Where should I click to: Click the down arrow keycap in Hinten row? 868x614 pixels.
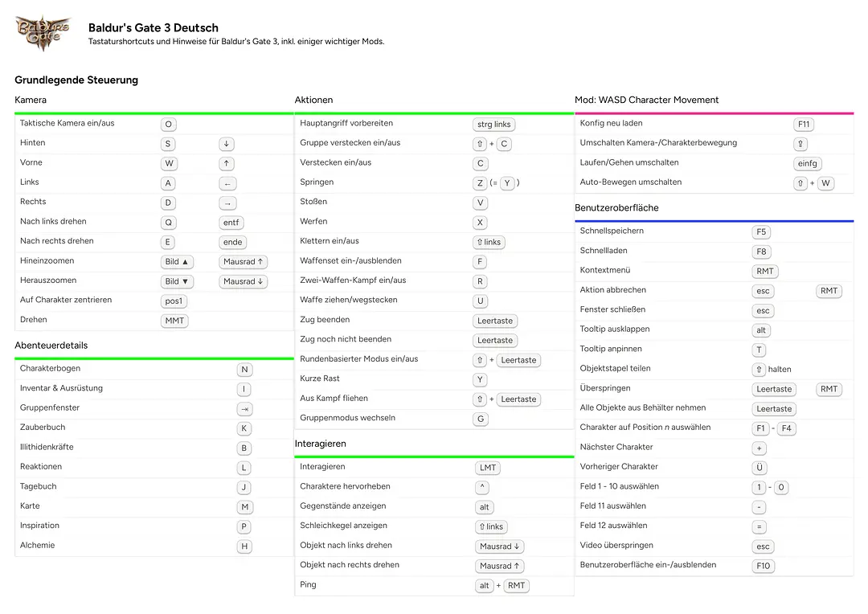(x=227, y=144)
